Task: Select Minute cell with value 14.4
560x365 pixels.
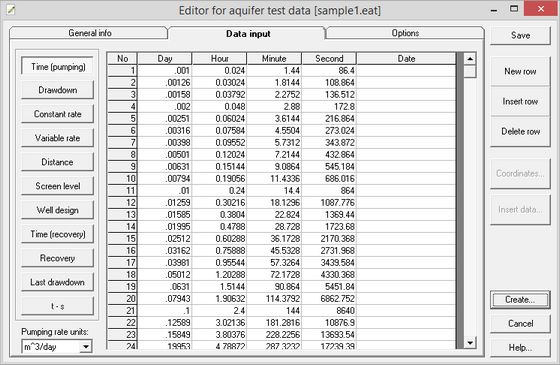Action: 274,191
